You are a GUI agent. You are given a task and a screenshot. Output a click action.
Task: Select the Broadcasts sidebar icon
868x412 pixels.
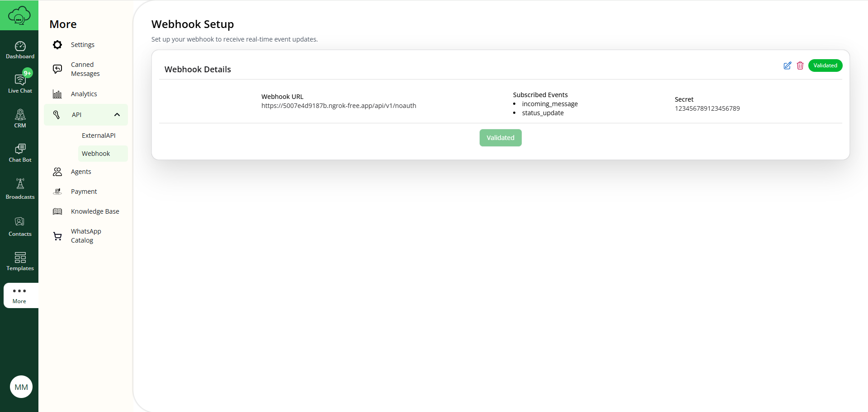(20, 187)
